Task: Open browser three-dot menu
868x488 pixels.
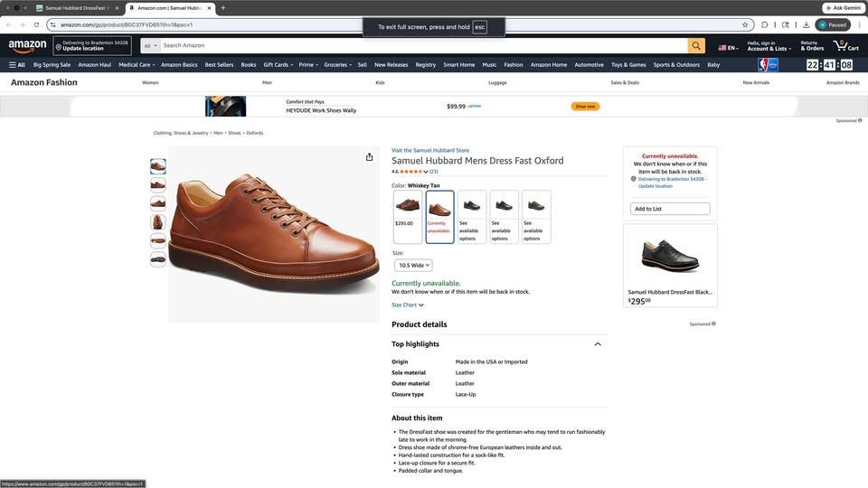Action: click(860, 25)
